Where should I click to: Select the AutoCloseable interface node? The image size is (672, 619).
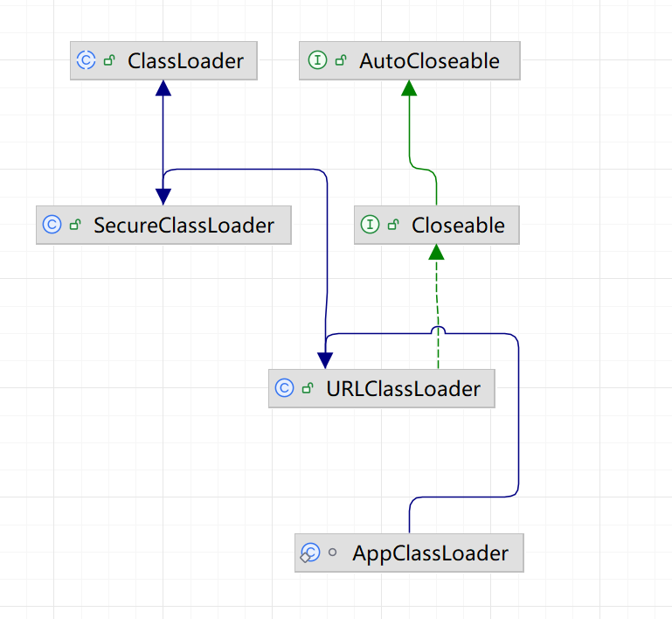click(410, 61)
